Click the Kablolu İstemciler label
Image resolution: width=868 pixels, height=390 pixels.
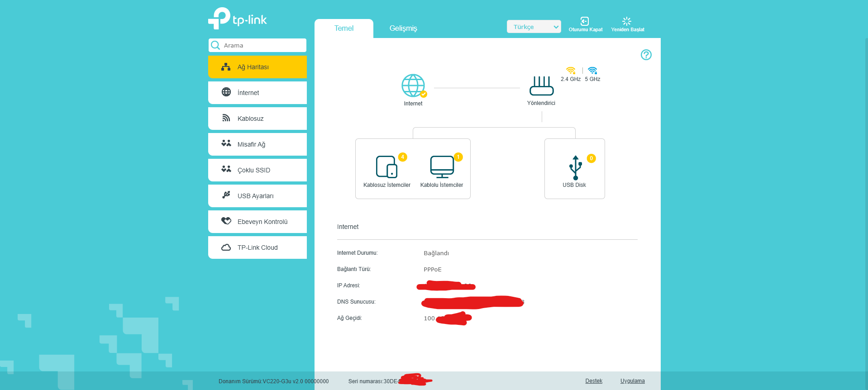[442, 185]
